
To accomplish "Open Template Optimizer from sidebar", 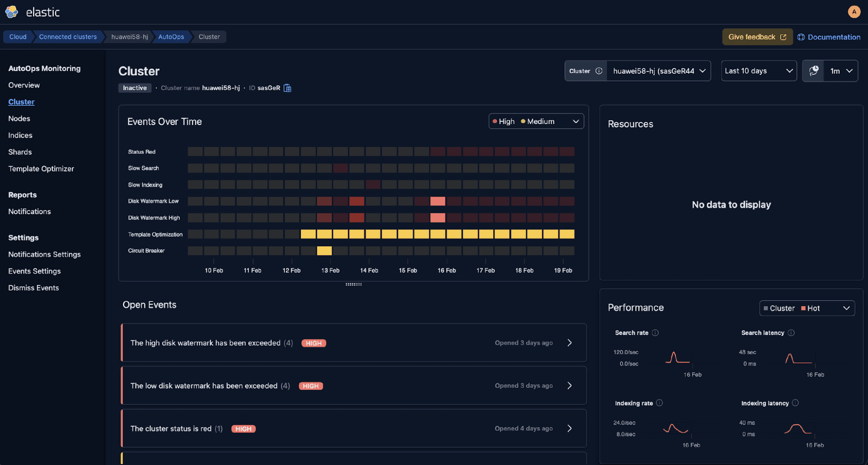I will (41, 169).
